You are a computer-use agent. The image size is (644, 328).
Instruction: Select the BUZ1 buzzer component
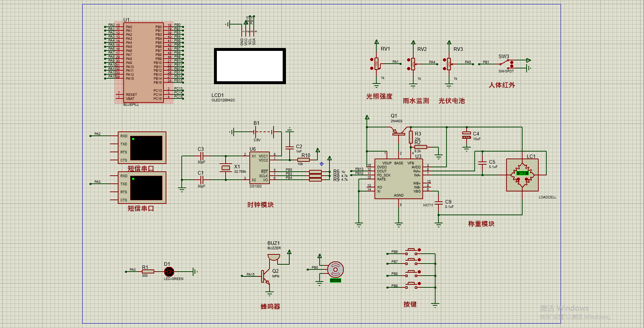point(274,258)
